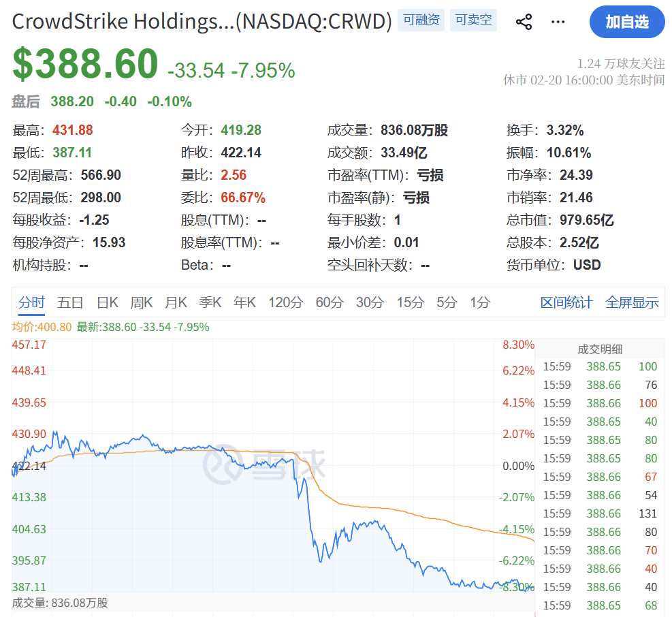Select the 60分 interval tab
The image size is (672, 617).
330,302
